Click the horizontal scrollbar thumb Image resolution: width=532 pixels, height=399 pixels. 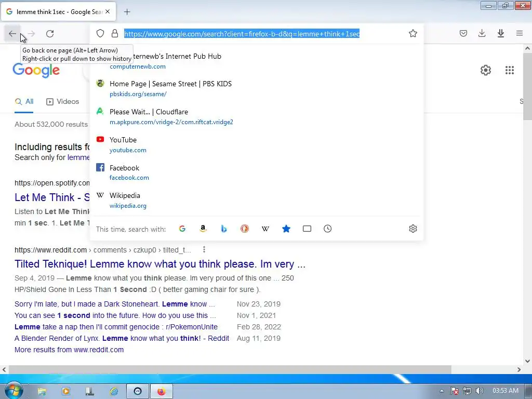pos(230,369)
